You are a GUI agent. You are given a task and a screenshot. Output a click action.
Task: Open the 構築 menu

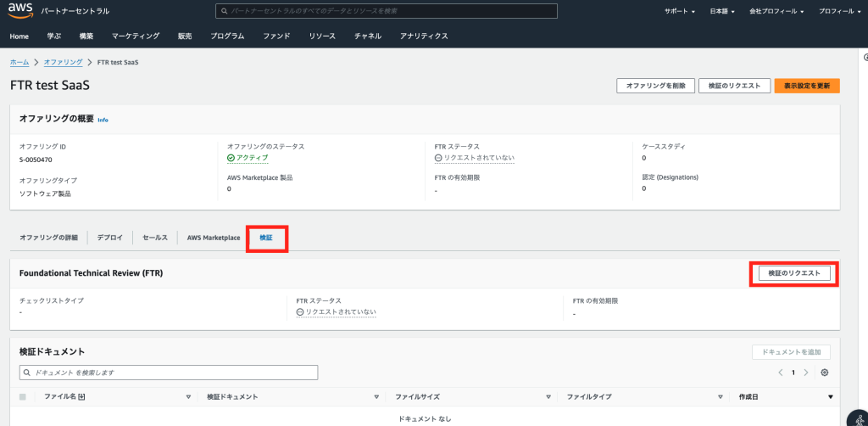[x=86, y=36]
